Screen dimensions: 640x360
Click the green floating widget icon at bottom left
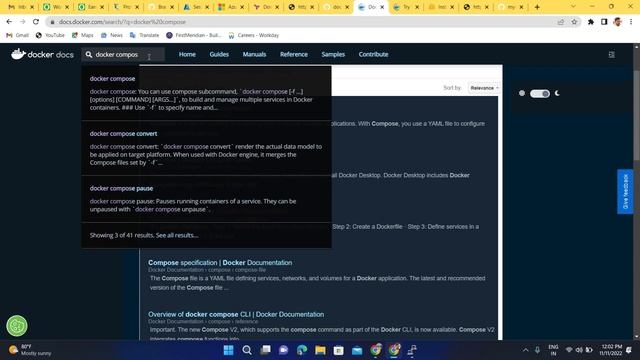point(17,326)
